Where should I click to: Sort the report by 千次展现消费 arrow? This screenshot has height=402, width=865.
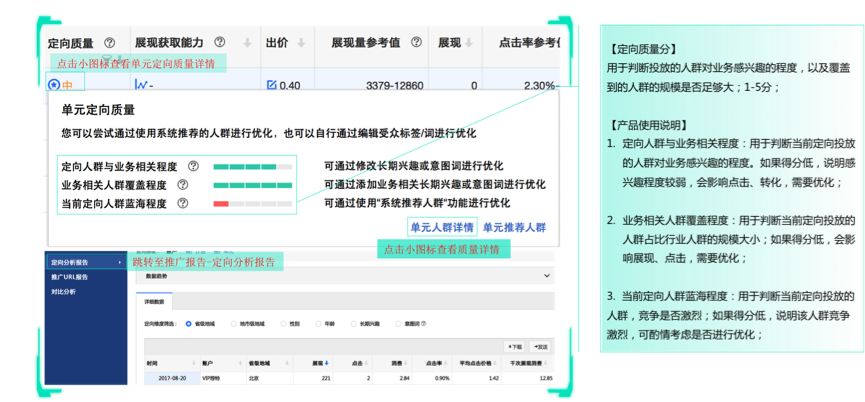pos(545,363)
